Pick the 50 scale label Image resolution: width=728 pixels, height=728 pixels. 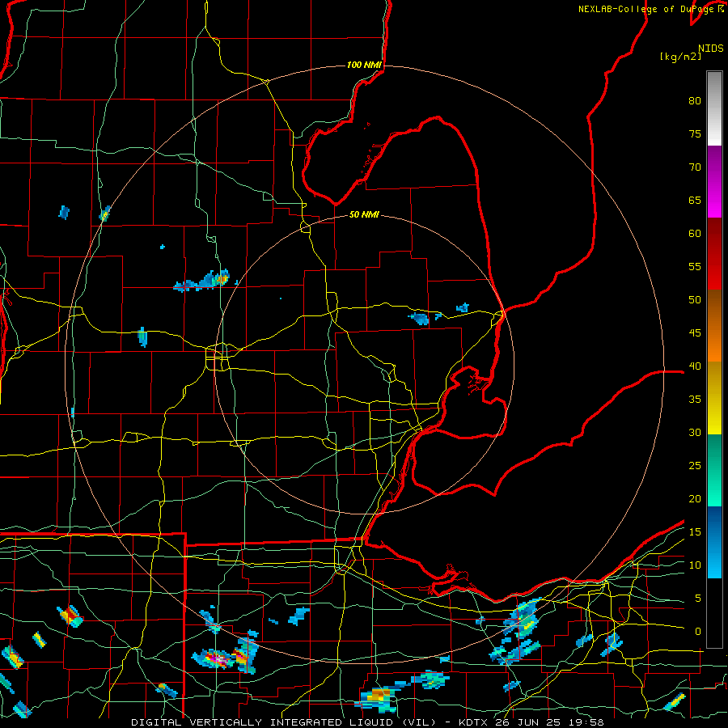tap(695, 299)
